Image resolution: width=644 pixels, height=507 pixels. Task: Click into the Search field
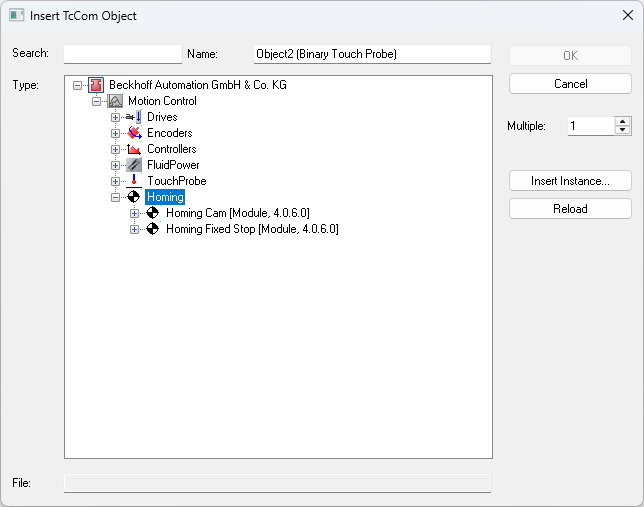coord(123,54)
